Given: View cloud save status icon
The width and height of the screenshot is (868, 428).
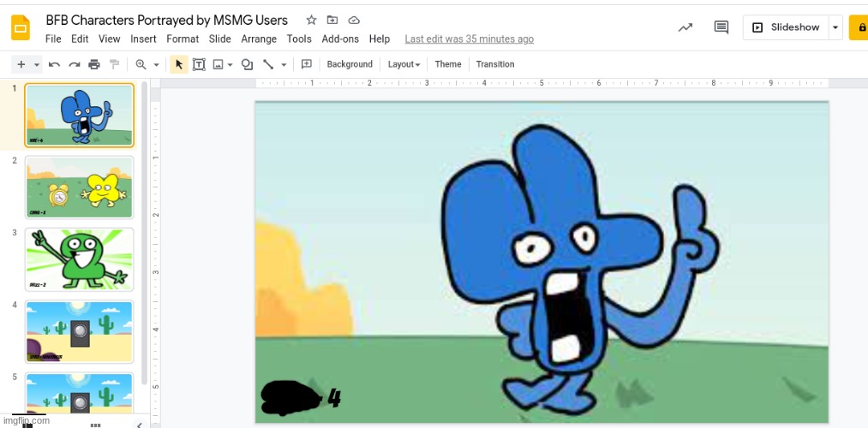Looking at the screenshot, I should tap(354, 21).
